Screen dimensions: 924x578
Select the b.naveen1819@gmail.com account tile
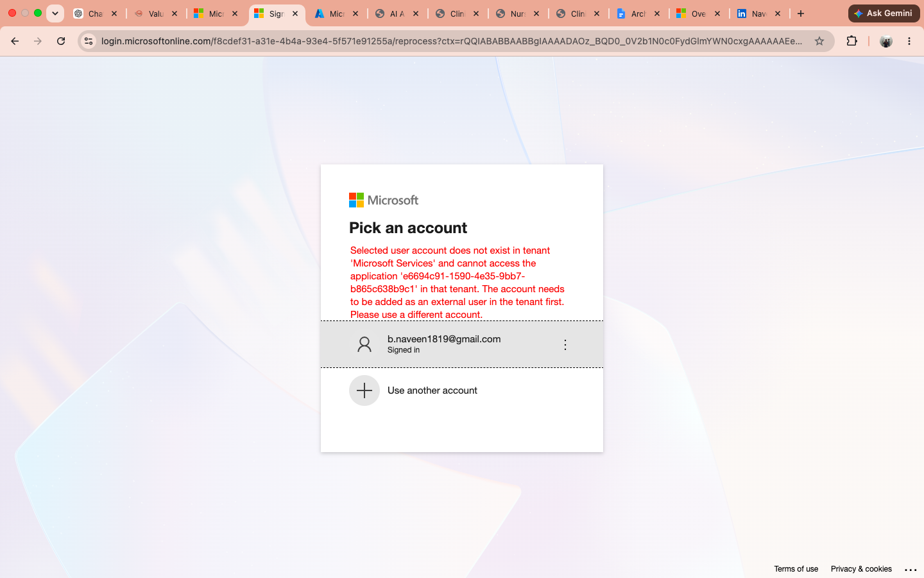[462, 344]
